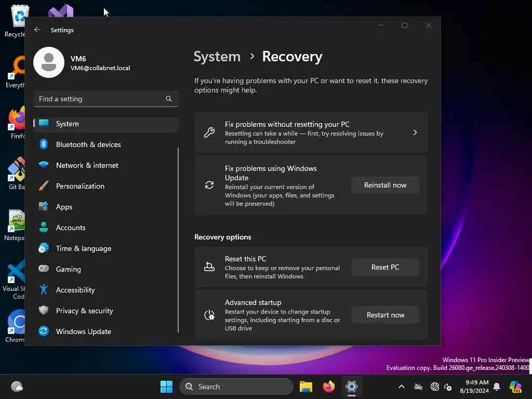Screen dimensions: 532x399
Task: Open the Git Bash desktop shortcut
Action: (x=16, y=174)
